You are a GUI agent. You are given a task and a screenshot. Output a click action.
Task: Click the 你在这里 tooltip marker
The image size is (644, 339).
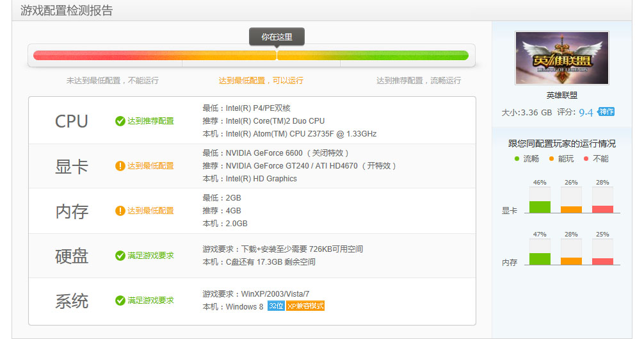pyautogui.click(x=277, y=37)
